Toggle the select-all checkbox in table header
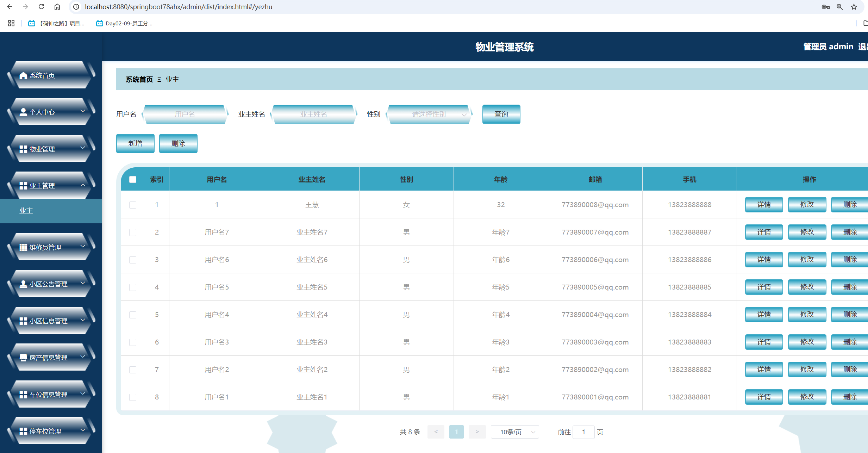 coord(133,179)
